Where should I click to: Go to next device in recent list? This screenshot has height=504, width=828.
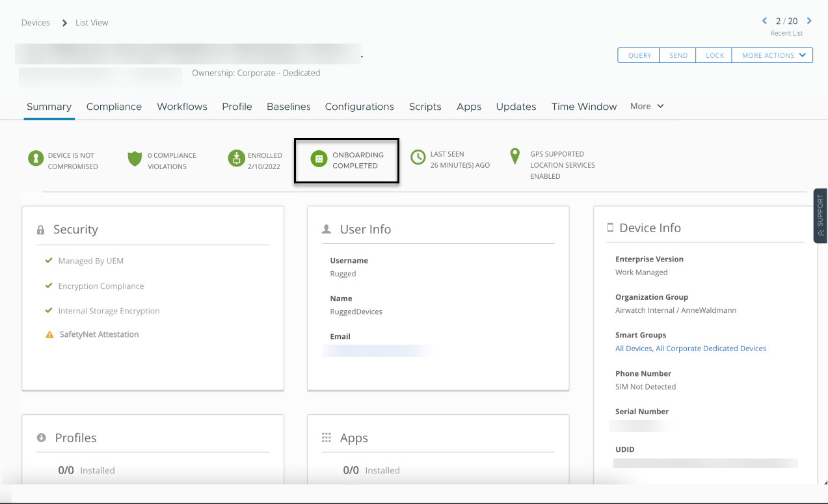pyautogui.click(x=809, y=21)
